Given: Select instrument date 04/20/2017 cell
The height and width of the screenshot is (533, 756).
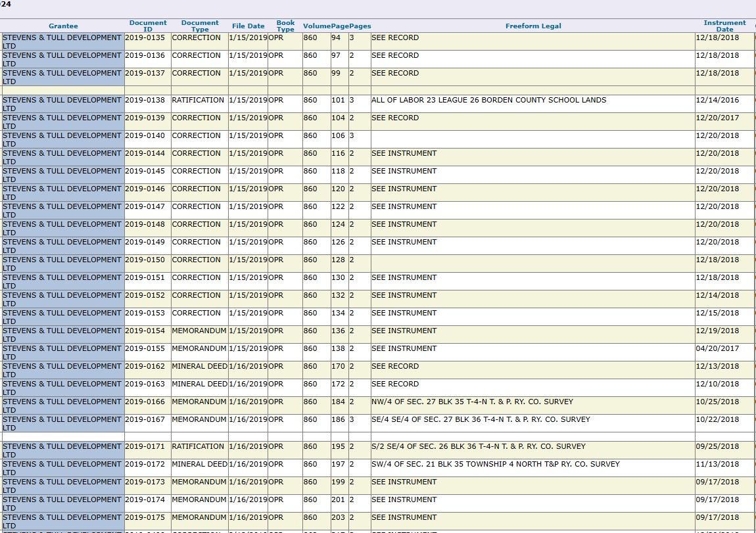Looking at the screenshot, I should point(717,349).
